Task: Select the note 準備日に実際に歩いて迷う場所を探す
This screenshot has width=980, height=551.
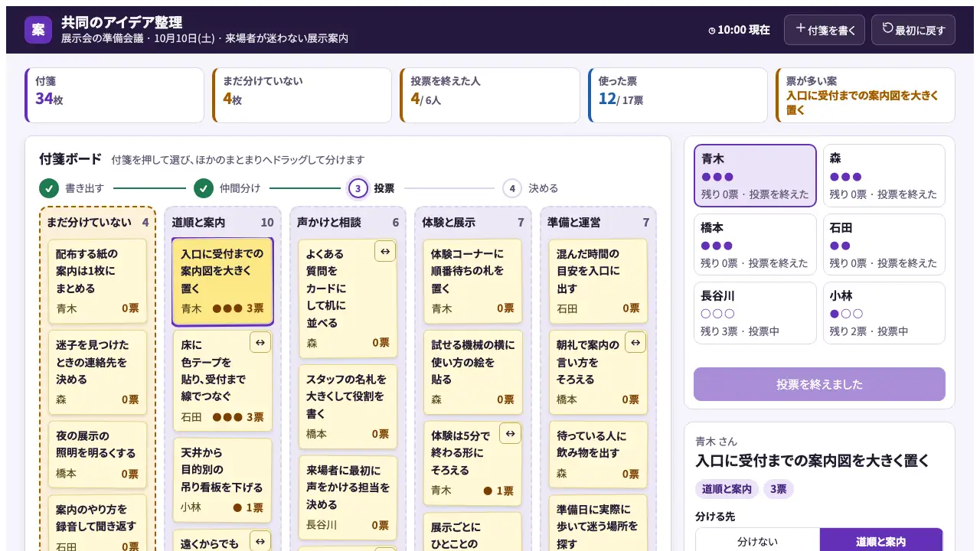Action: (x=598, y=523)
